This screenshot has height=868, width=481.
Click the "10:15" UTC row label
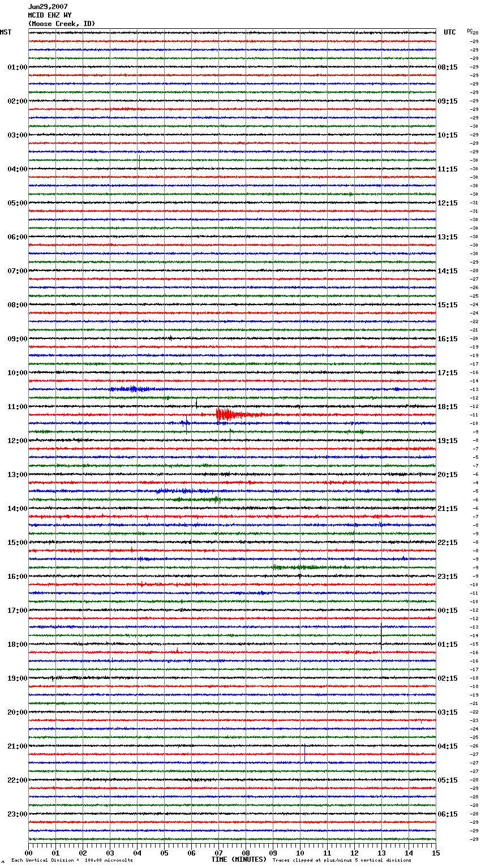[x=448, y=135]
